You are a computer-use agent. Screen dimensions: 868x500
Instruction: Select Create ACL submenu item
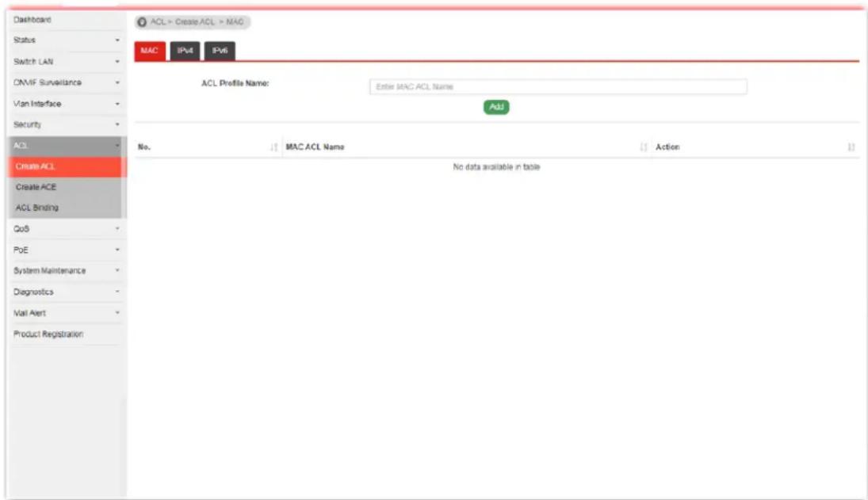[67, 166]
